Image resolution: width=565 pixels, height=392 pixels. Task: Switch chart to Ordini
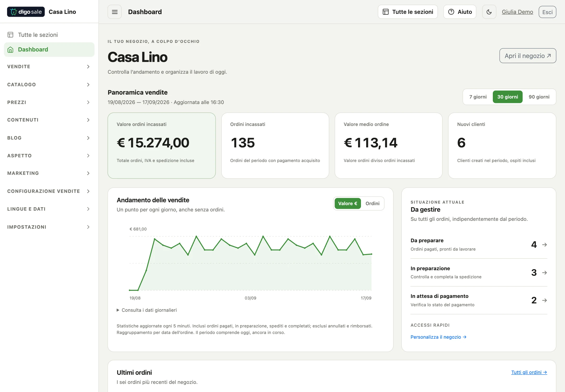click(372, 203)
